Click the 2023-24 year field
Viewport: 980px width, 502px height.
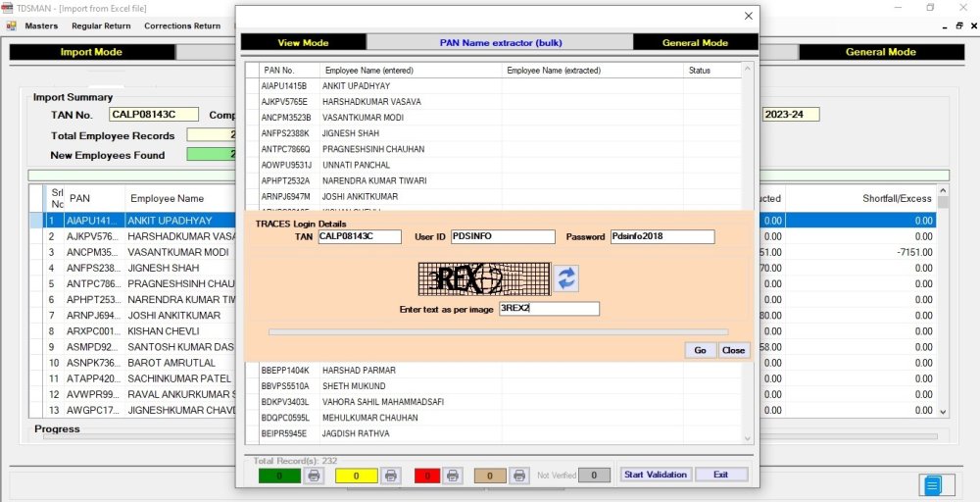791,115
